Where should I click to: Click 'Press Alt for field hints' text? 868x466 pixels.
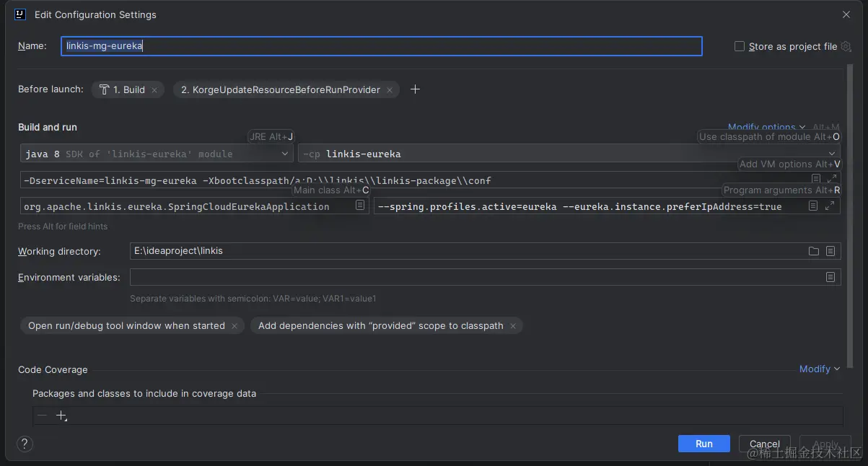click(63, 227)
